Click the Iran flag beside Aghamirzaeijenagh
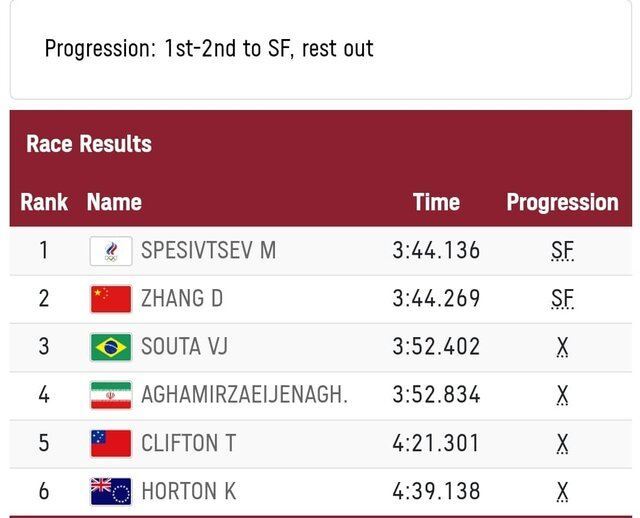Image resolution: width=640 pixels, height=518 pixels. [x=111, y=395]
